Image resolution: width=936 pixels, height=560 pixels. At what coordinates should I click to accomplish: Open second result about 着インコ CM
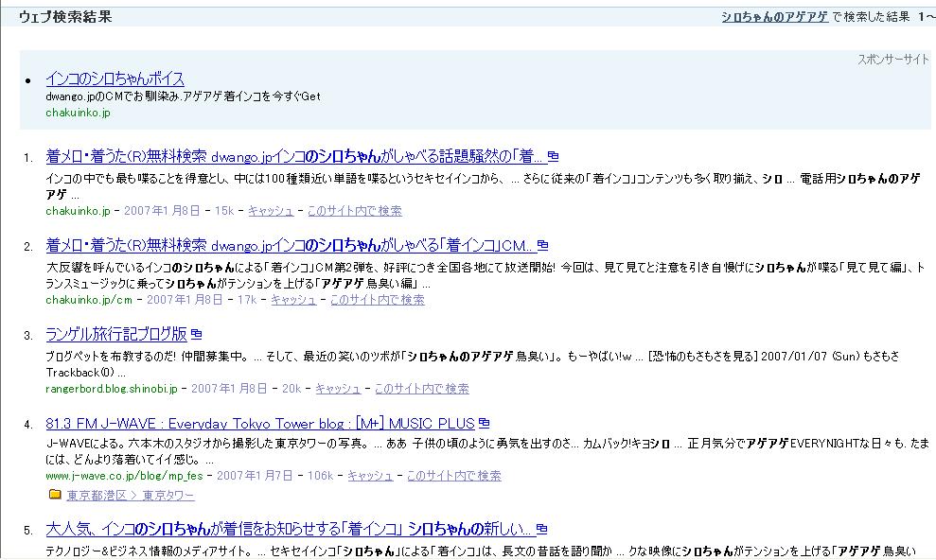(290, 245)
